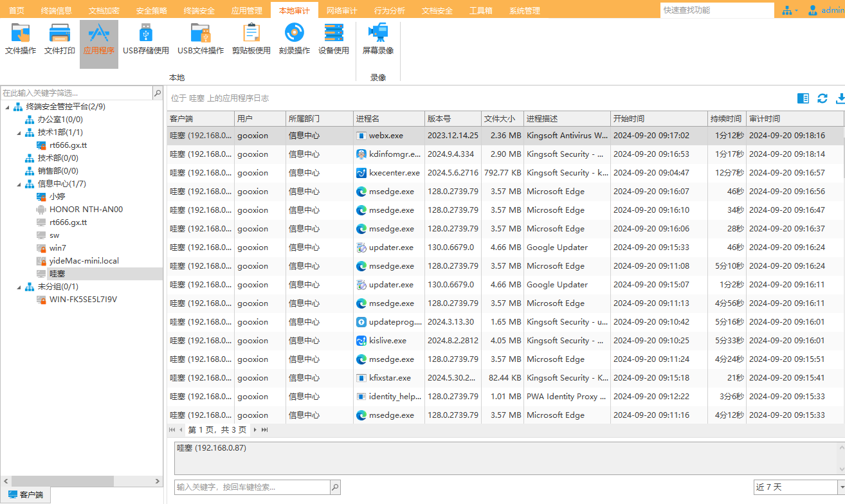
Task: Open the 屏幕录像 camera icon
Action: (x=377, y=39)
